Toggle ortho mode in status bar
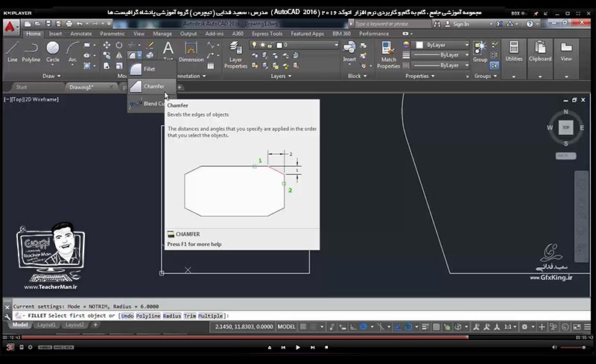 click(353, 327)
